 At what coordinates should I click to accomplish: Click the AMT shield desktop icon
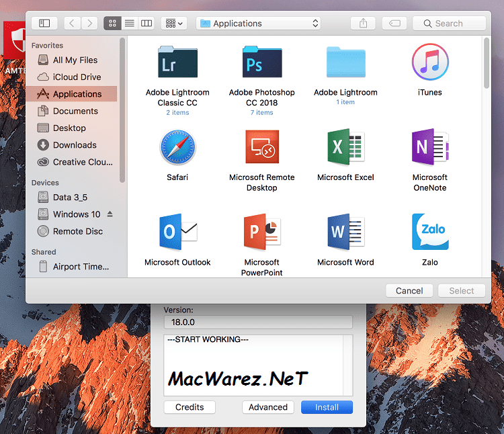click(x=14, y=42)
